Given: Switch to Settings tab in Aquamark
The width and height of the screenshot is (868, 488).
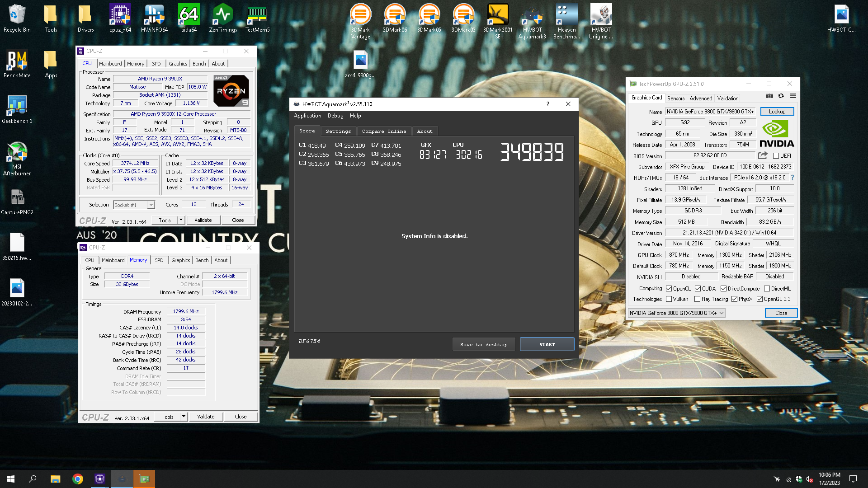Looking at the screenshot, I should (338, 131).
